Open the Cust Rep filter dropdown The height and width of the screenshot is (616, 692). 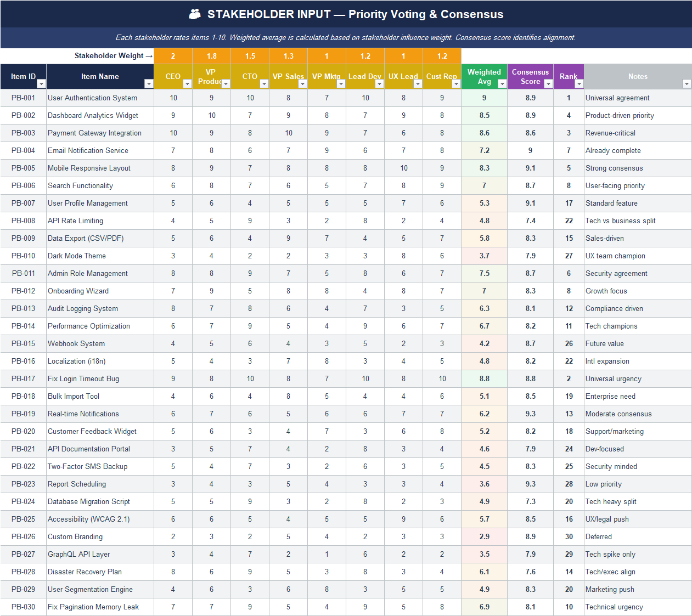[x=456, y=83]
